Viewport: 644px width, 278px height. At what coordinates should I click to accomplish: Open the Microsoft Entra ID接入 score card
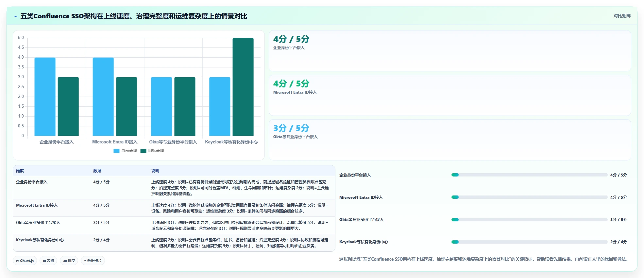[450, 95]
